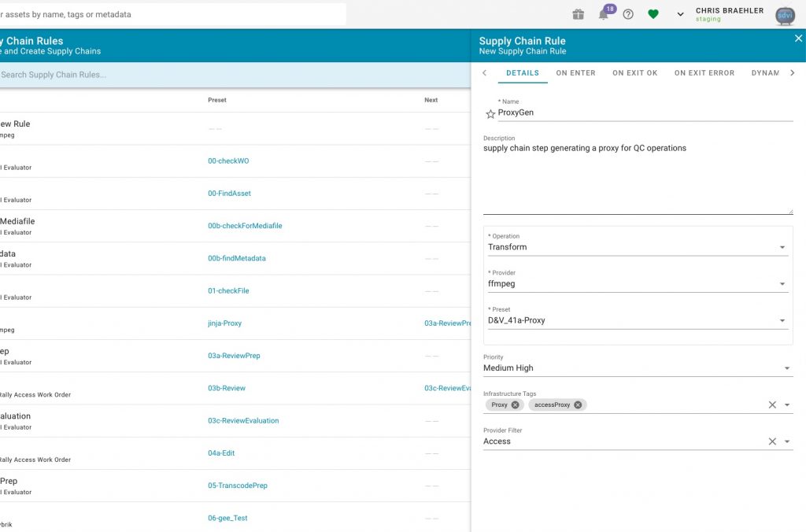The width and height of the screenshot is (806, 532).
Task: Click the help question mark icon
Action: (628, 14)
